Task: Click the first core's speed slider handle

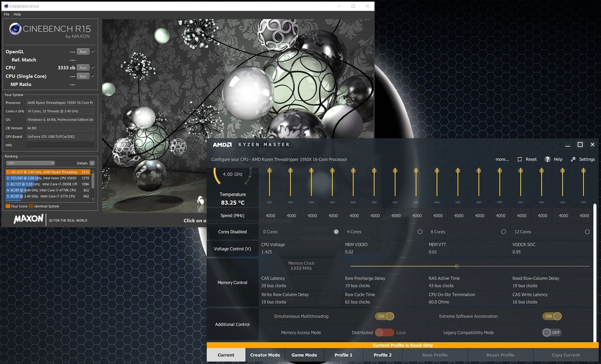Action: click(269, 171)
